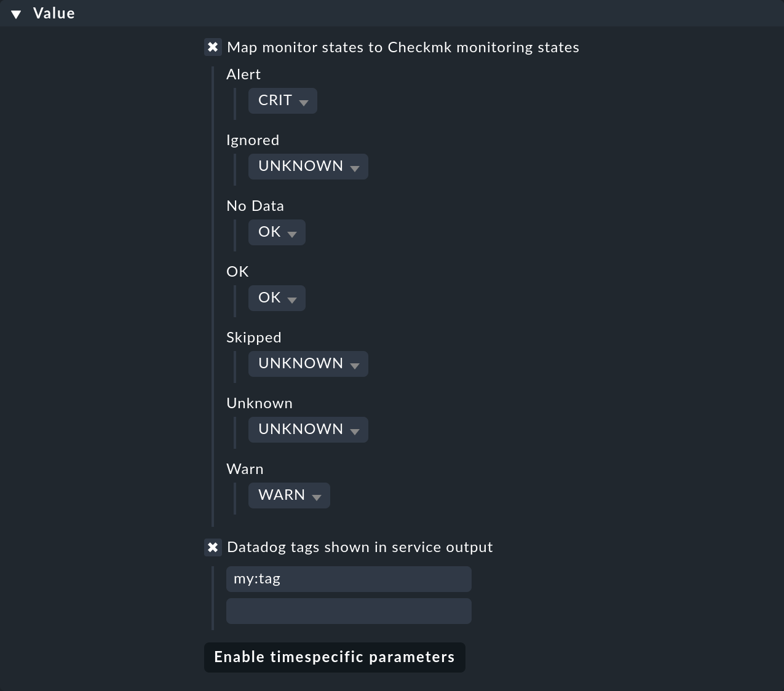Open the Warn state dropdown showing WARN
The width and height of the screenshot is (784, 691).
click(288, 495)
